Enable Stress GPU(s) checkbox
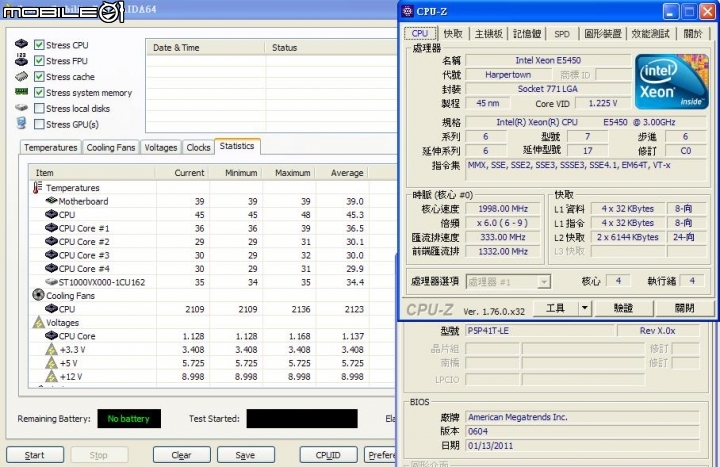This screenshot has height=467, width=720. pyautogui.click(x=39, y=124)
